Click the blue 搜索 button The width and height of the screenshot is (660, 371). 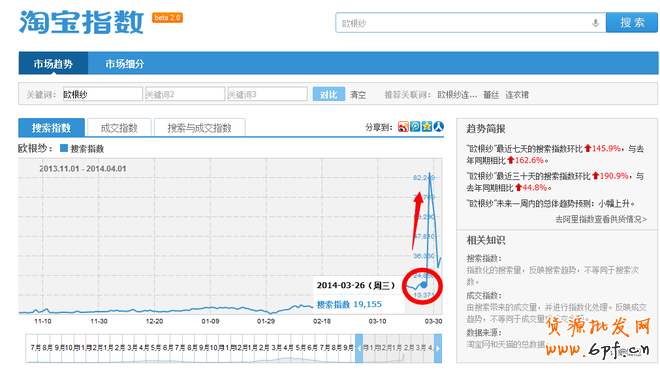point(632,23)
